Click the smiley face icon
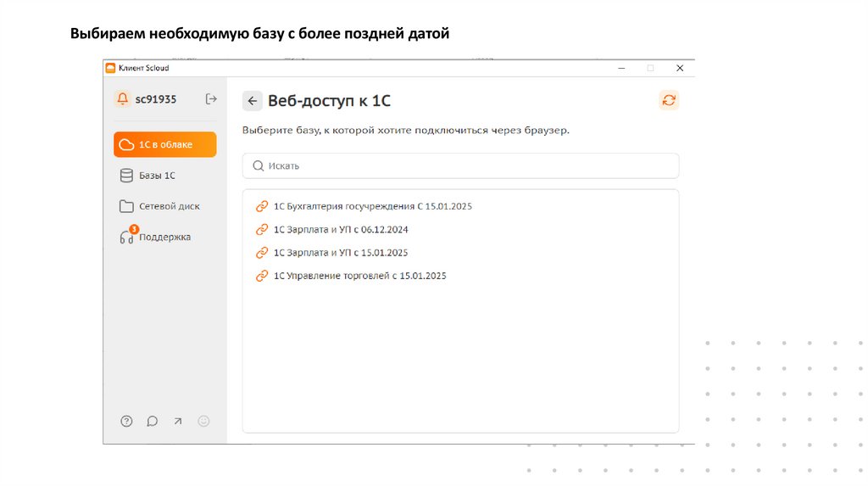 click(203, 421)
